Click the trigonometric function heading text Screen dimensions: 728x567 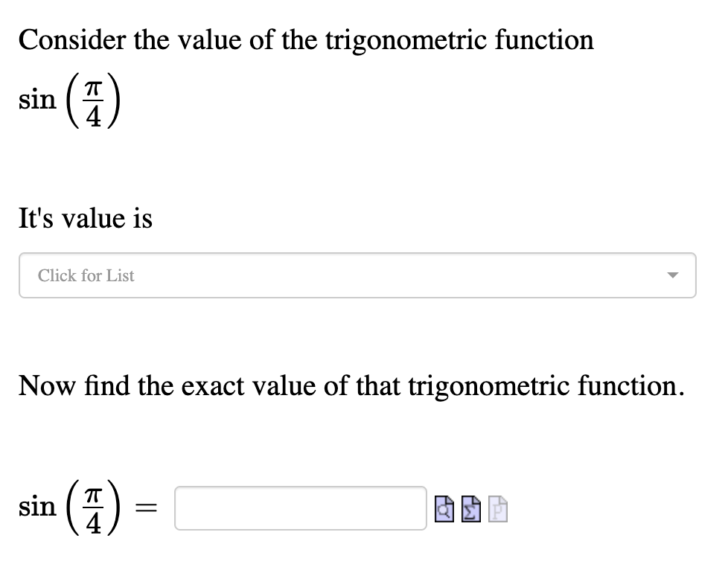pos(305,39)
